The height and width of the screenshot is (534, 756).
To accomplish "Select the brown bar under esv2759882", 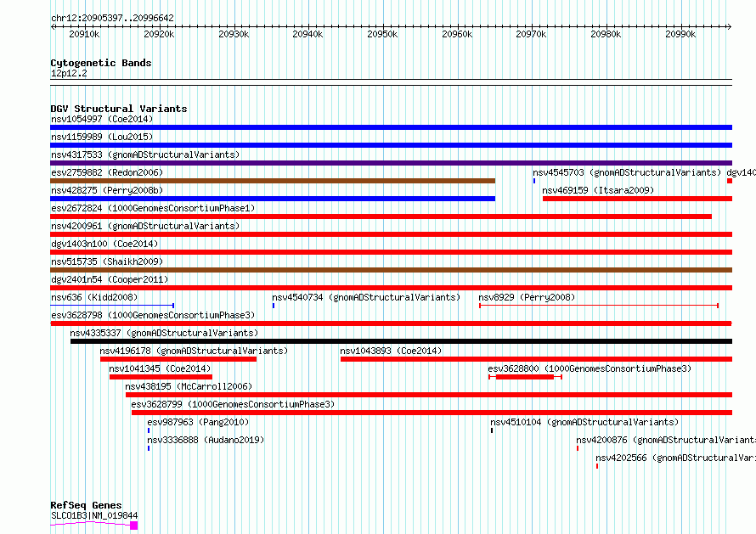I will (273, 181).
